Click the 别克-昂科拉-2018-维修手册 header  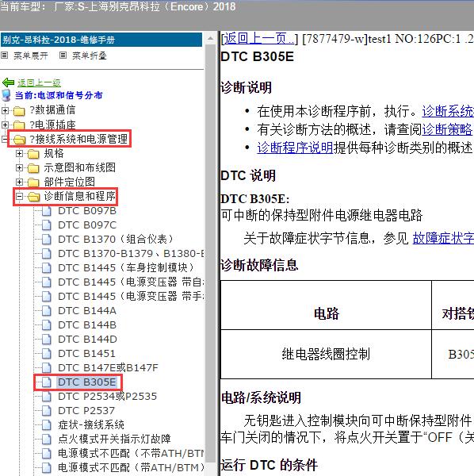(x=101, y=40)
